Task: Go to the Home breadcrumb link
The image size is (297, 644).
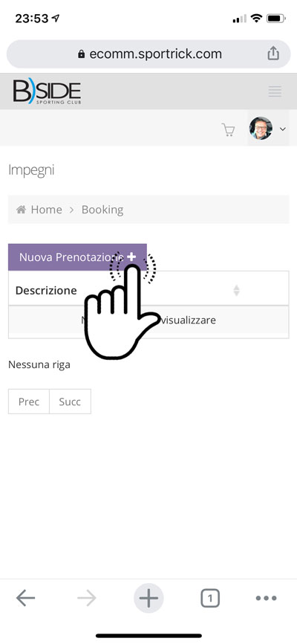Action: click(x=46, y=210)
